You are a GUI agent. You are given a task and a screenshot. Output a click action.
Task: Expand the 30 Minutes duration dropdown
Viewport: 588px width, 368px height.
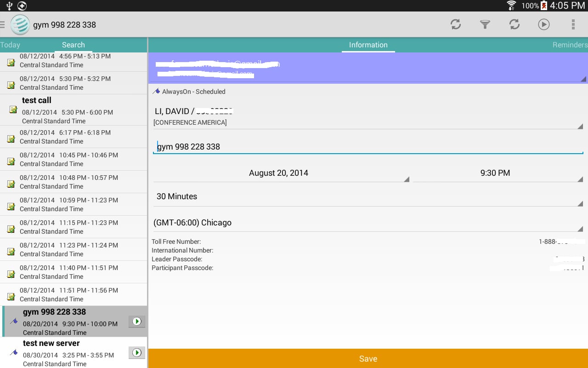click(368, 196)
